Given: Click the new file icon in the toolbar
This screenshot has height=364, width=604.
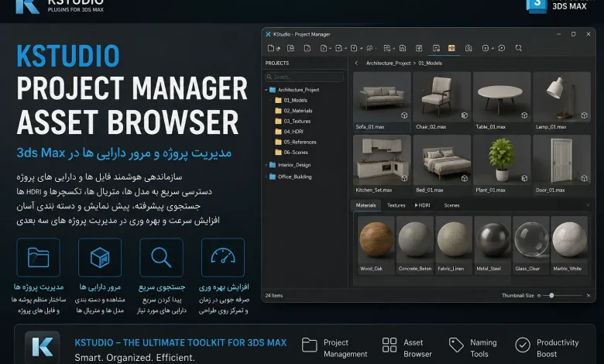Looking at the screenshot, I should click(271, 48).
